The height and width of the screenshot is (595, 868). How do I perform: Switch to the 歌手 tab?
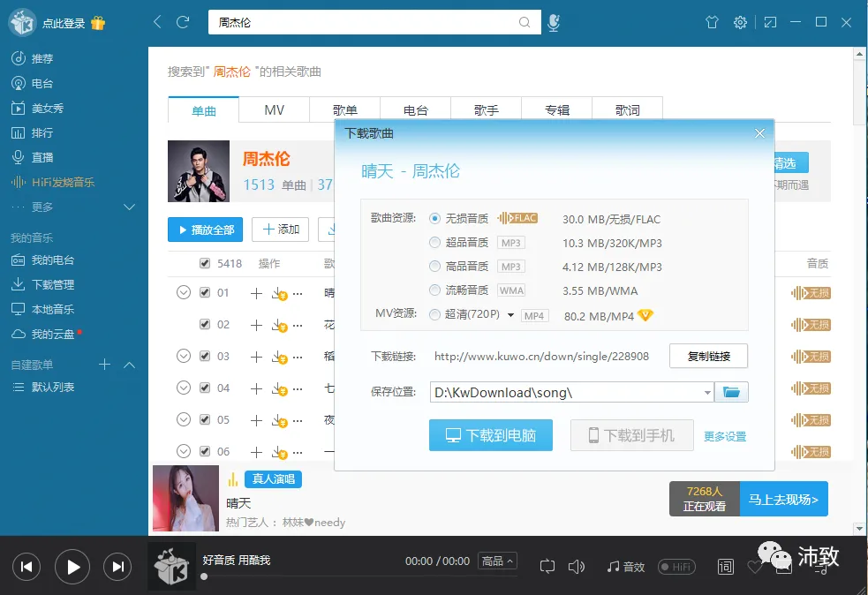pos(486,109)
